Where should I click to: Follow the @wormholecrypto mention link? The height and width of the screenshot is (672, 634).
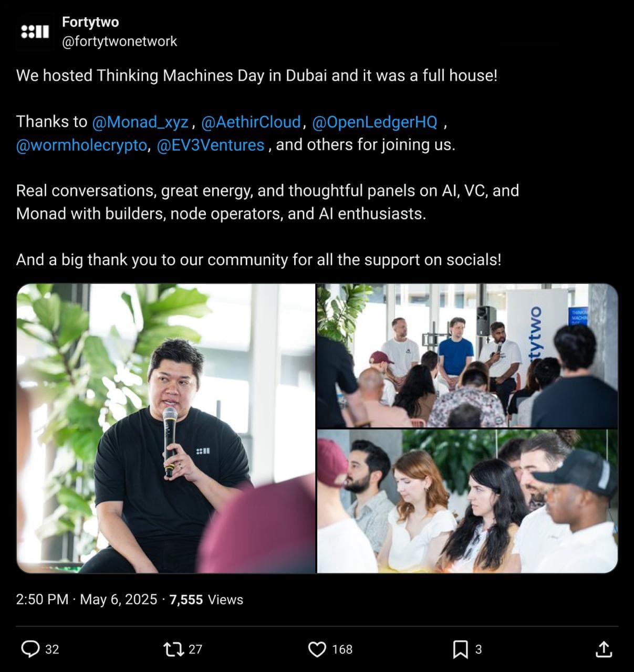(82, 145)
